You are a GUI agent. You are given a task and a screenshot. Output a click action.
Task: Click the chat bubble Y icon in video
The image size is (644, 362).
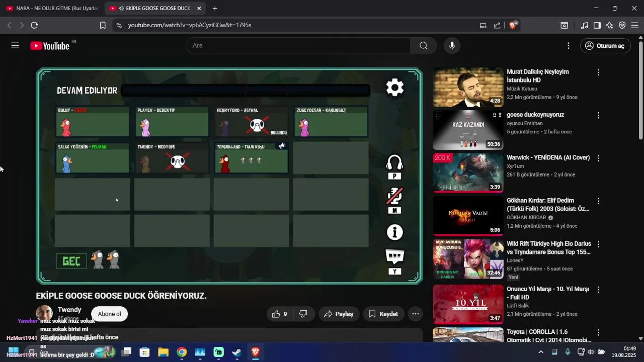(394, 261)
